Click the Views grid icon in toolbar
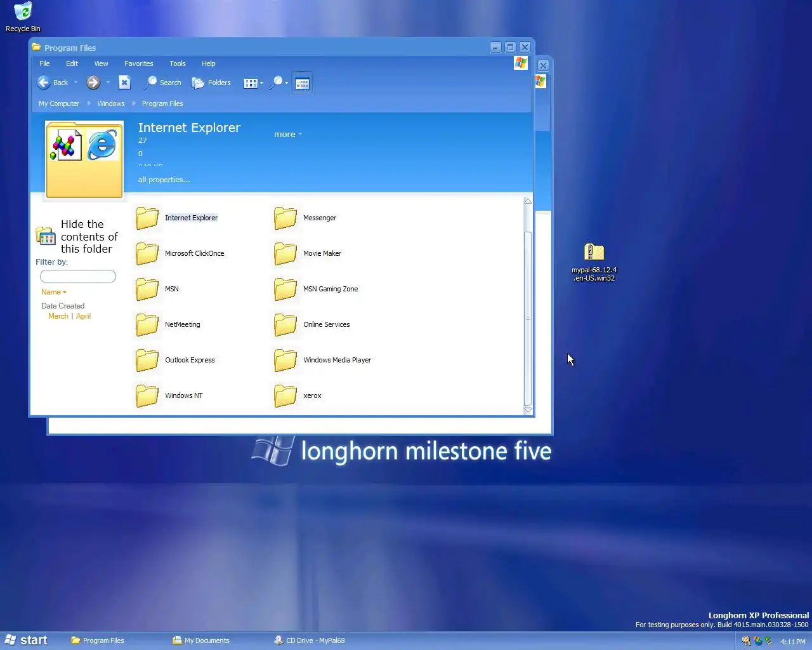The image size is (812, 650). pos(251,83)
